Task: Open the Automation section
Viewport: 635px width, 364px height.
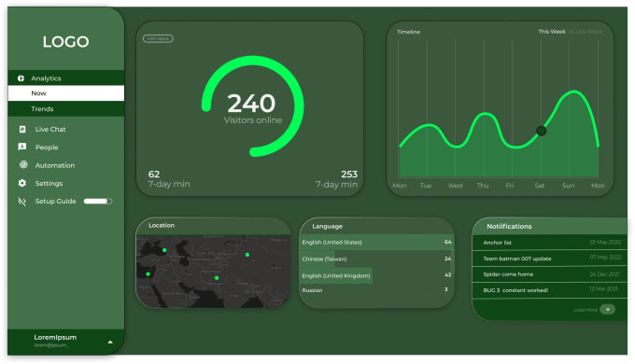Action: pyautogui.click(x=55, y=165)
